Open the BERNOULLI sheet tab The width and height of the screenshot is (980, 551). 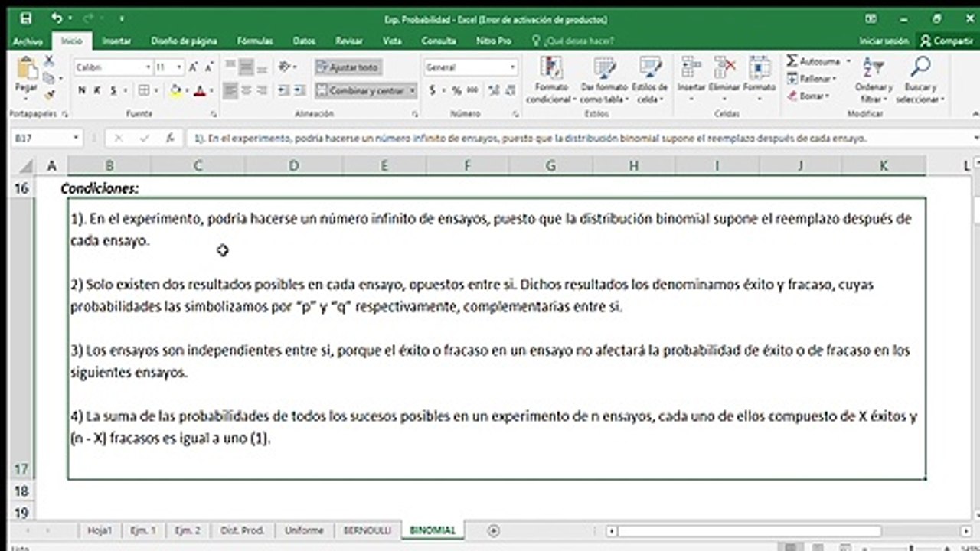[x=367, y=530]
